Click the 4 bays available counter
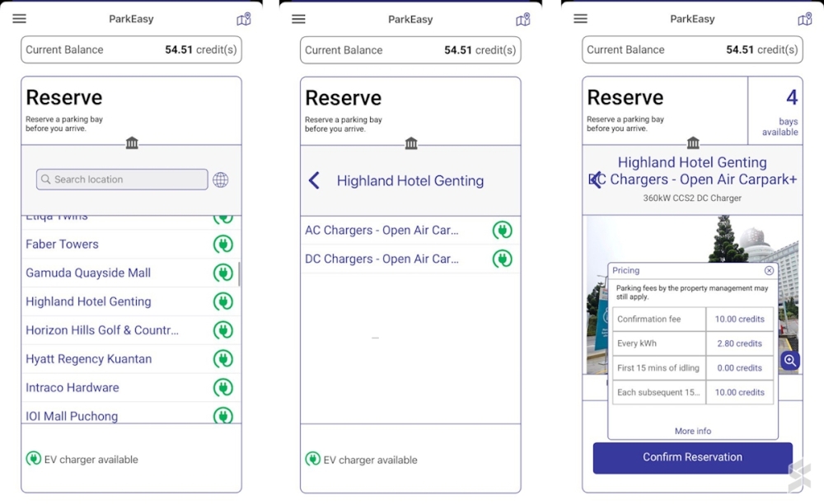The image size is (824, 504). pyautogui.click(x=775, y=111)
